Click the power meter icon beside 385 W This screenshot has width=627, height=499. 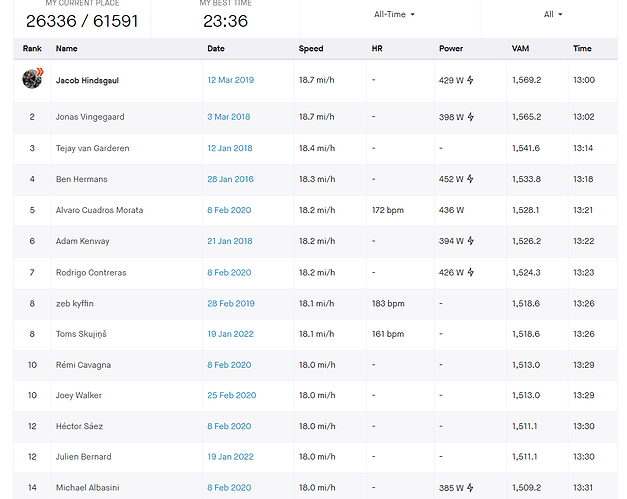pyautogui.click(x=470, y=487)
